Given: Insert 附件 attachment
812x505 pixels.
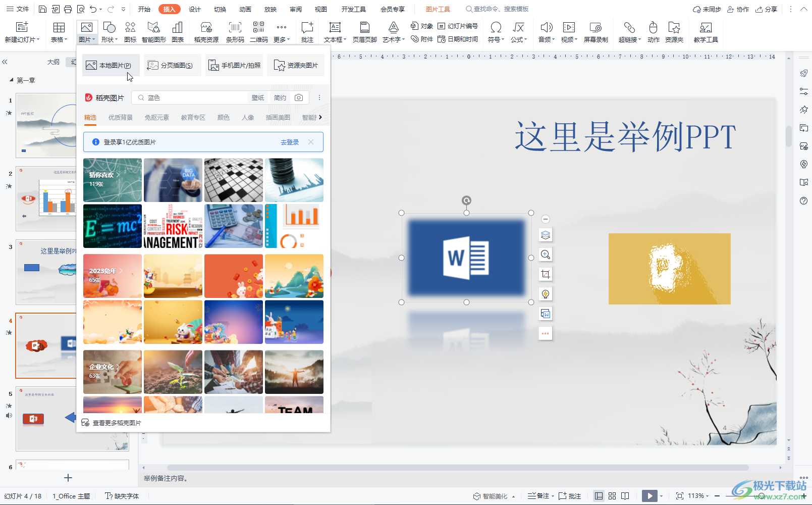Looking at the screenshot, I should pyautogui.click(x=422, y=39).
